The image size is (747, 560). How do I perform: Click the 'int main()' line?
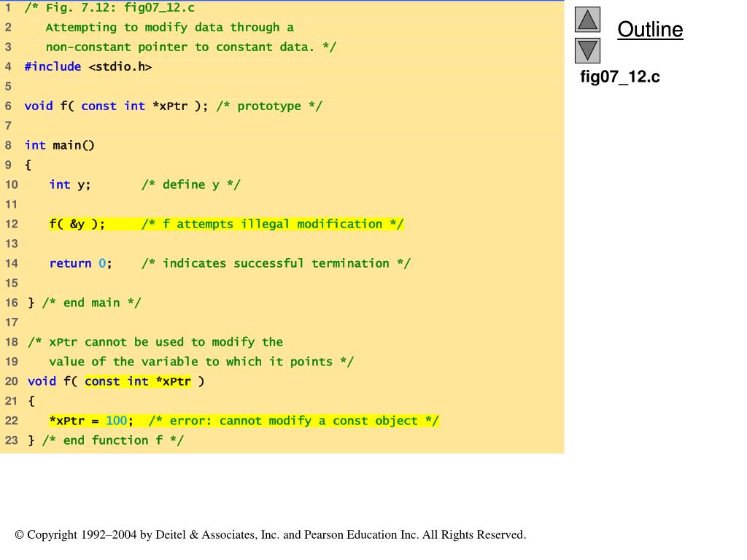pyautogui.click(x=60, y=145)
